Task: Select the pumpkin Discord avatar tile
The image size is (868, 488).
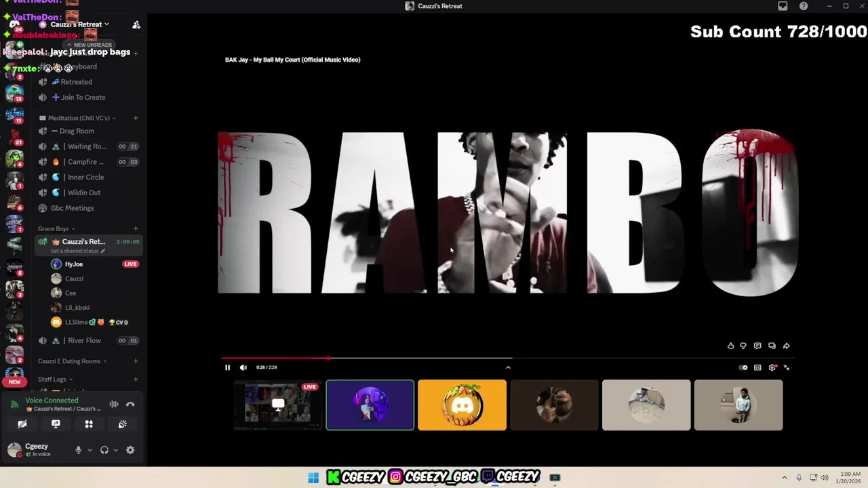Action: coord(462,405)
